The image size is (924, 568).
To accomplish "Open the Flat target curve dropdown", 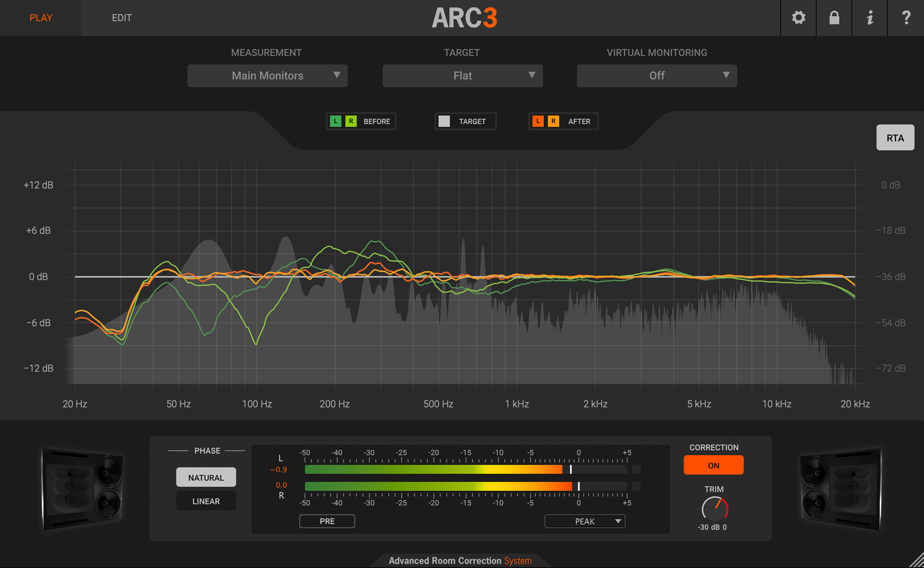I will point(462,75).
